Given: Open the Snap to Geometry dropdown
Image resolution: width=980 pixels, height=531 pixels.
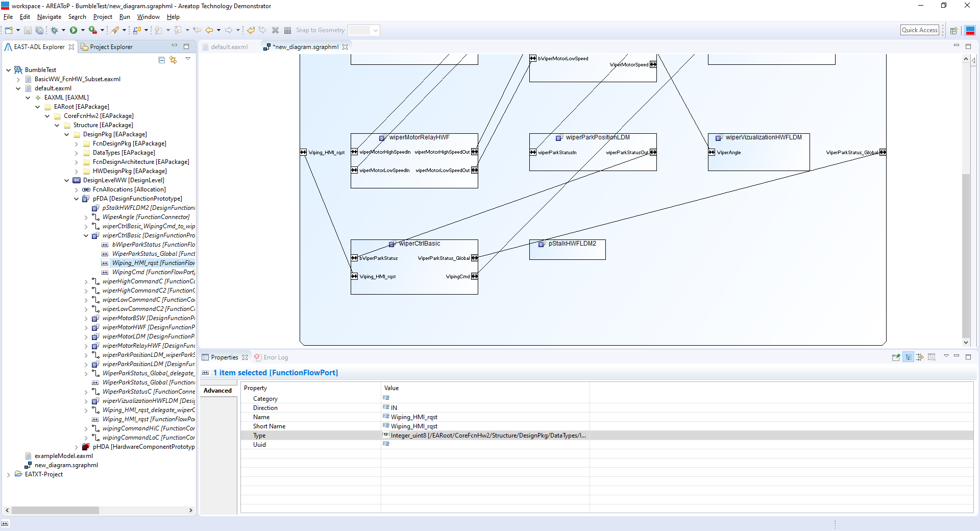Looking at the screenshot, I should tap(375, 31).
